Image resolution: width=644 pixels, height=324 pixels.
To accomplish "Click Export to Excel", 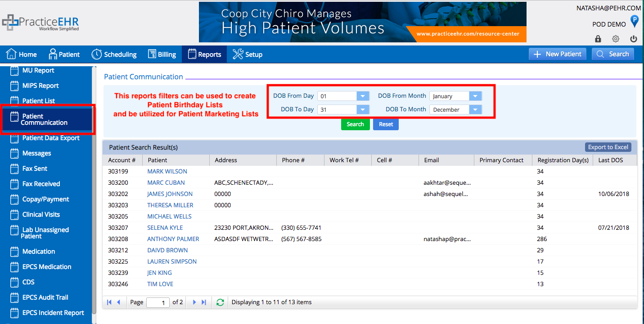I will 608,147.
